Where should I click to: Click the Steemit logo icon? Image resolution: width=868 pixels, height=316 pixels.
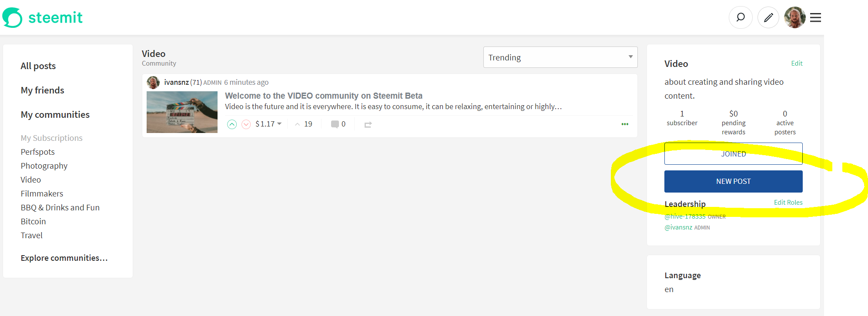(x=12, y=17)
